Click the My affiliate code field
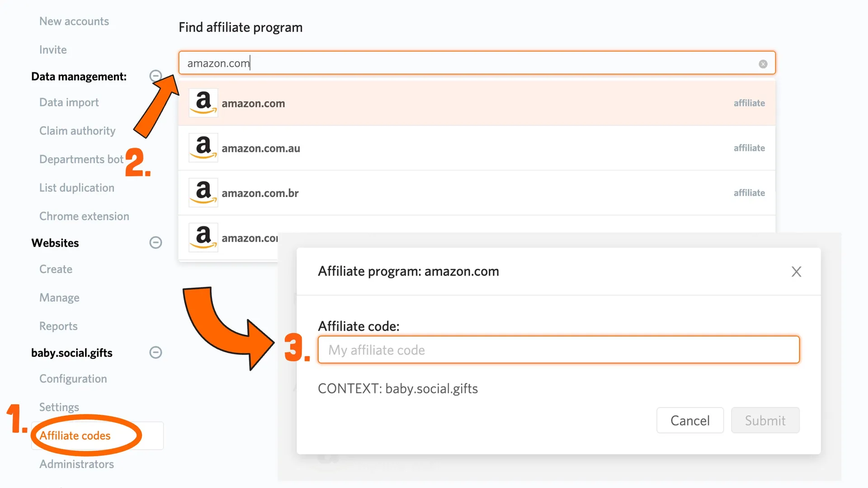This screenshot has width=868, height=488. click(558, 350)
